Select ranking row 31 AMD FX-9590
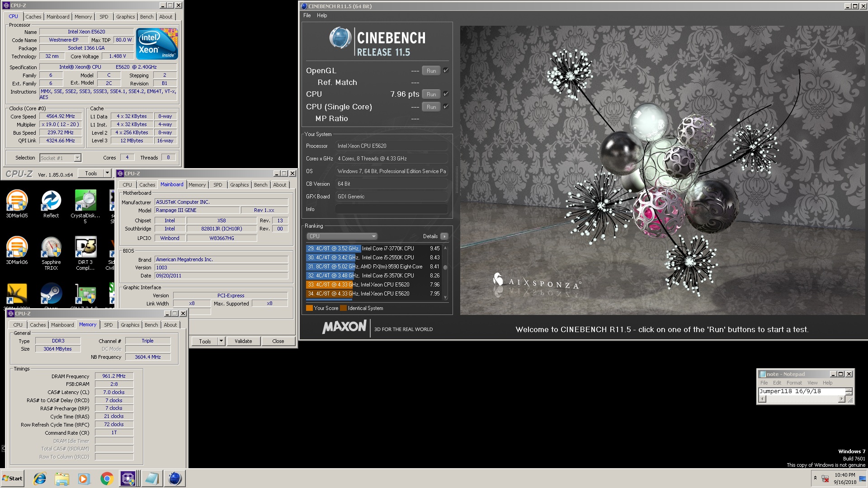Viewport: 868px width, 488px height. 373,267
